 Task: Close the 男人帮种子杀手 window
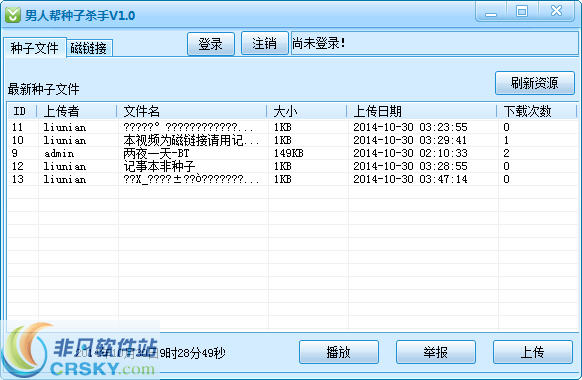556,11
